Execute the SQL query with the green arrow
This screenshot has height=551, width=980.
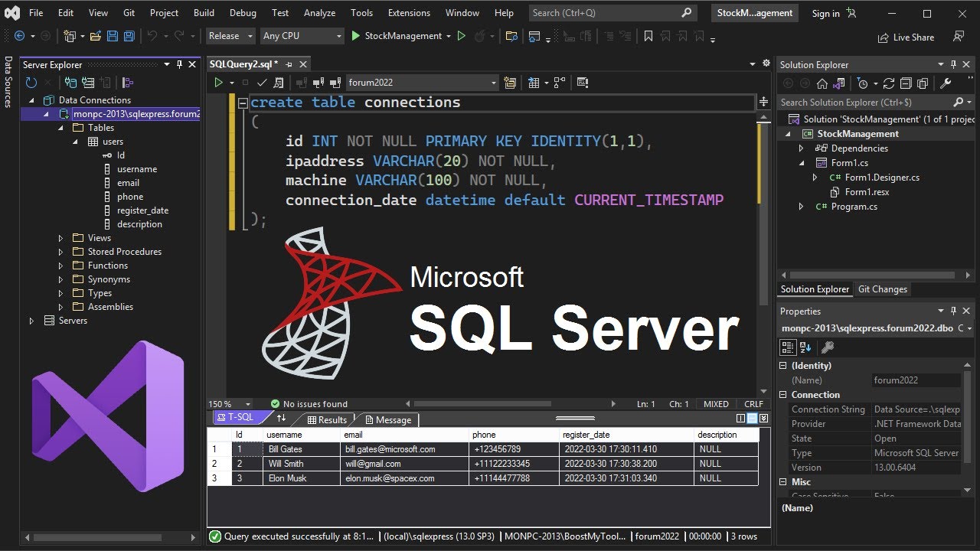click(218, 83)
